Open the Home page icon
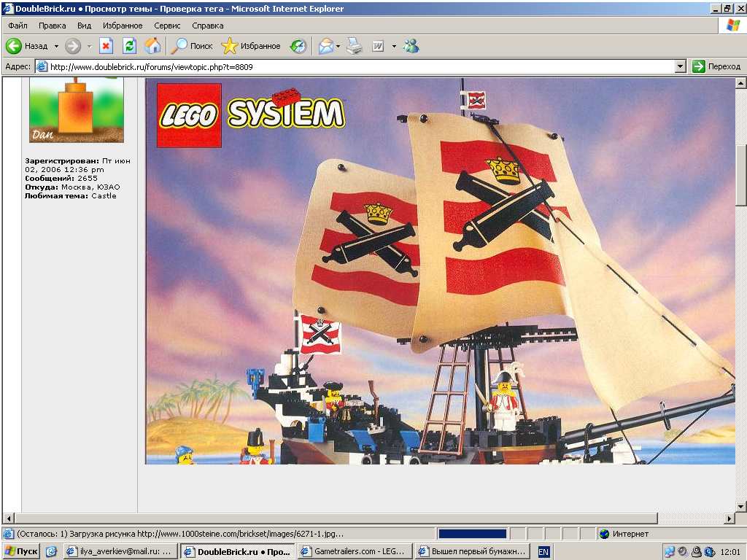The width and height of the screenshot is (747, 560). 152,46
